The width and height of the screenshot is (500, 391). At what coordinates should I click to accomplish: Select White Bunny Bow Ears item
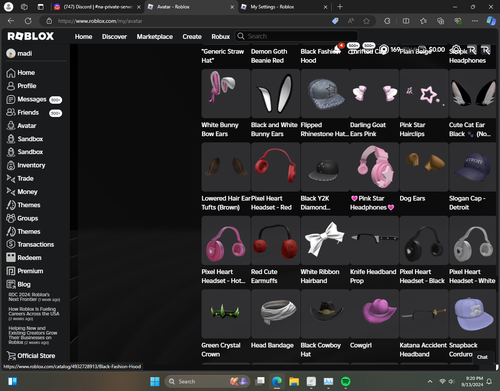coord(226,93)
